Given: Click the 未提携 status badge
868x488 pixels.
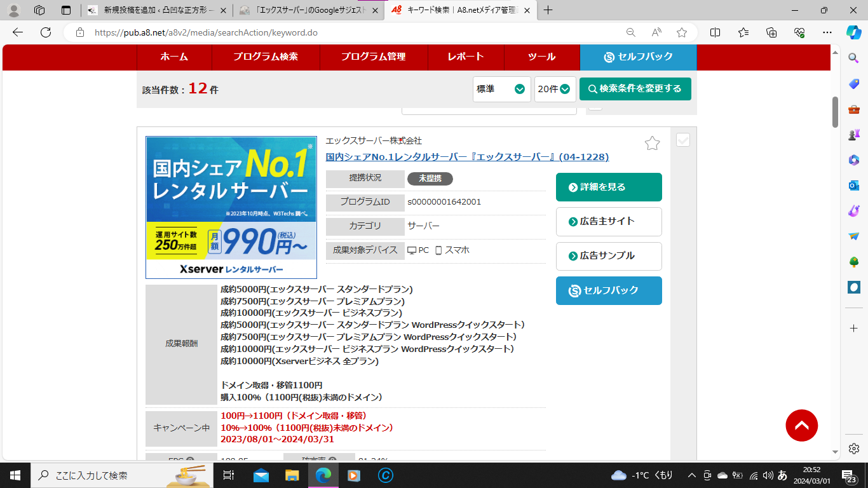Looking at the screenshot, I should 430,179.
